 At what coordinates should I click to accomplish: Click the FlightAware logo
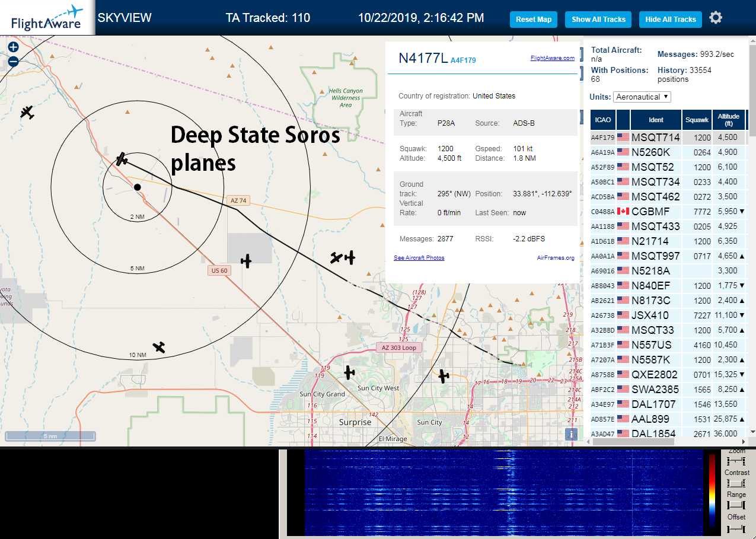pos(47,17)
